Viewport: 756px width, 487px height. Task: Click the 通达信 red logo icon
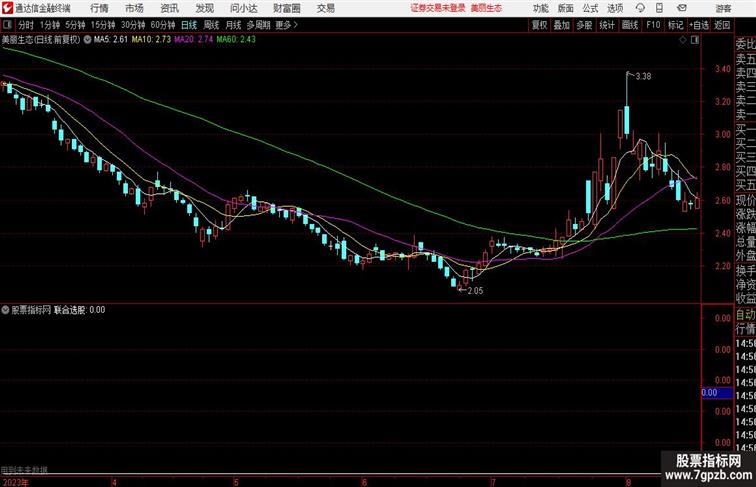coord(7,8)
